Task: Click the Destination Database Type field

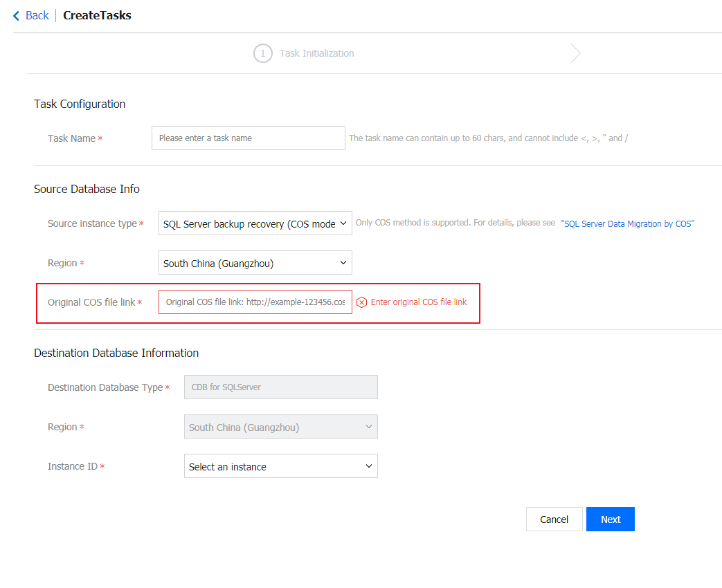Action: (x=280, y=387)
